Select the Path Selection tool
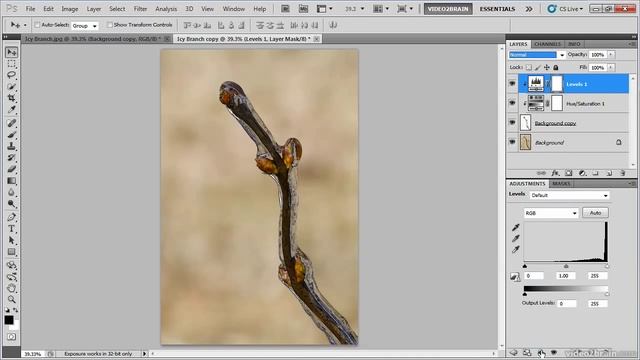 pos(11,240)
